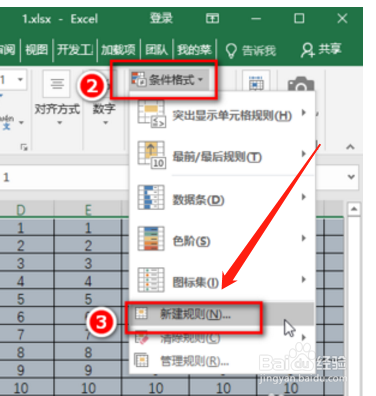Switch to the View (视图) tab
The width and height of the screenshot is (376, 396).
(x=37, y=50)
